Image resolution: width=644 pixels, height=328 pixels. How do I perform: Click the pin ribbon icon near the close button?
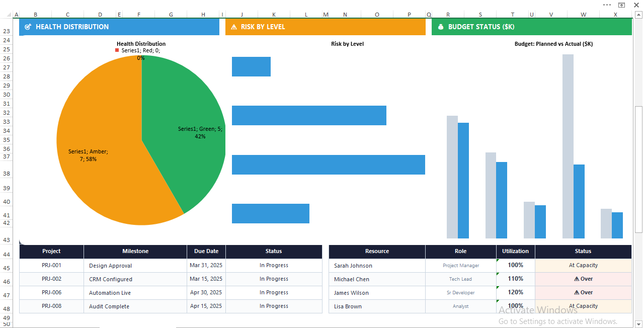tap(621, 5)
